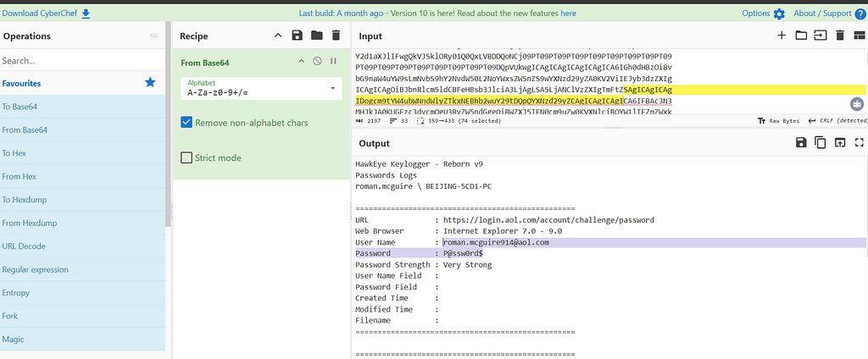Click the highlighted Base64 input text
868x359 pixels.
(489, 101)
